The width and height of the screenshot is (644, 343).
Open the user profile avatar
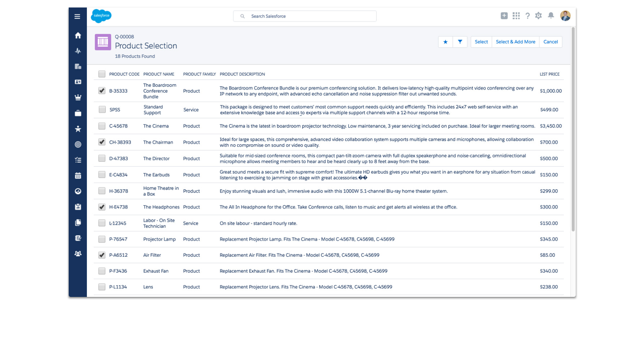coord(565,16)
